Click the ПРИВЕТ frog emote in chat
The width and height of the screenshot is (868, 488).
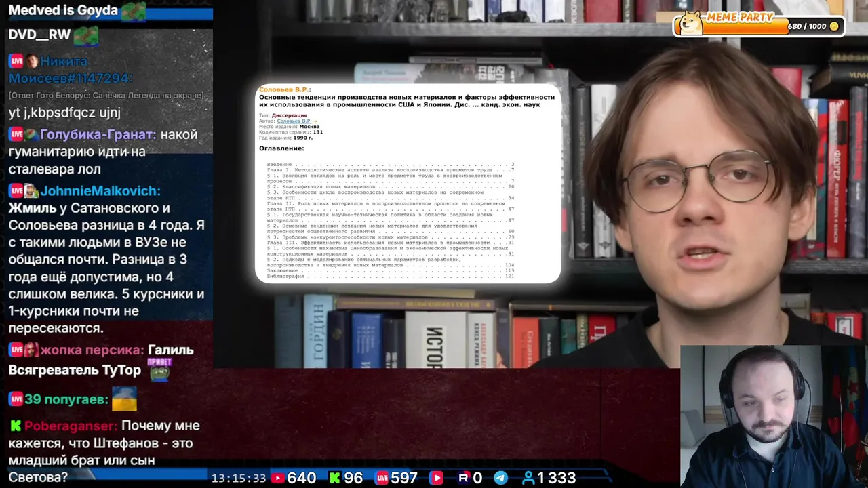pyautogui.click(x=160, y=369)
